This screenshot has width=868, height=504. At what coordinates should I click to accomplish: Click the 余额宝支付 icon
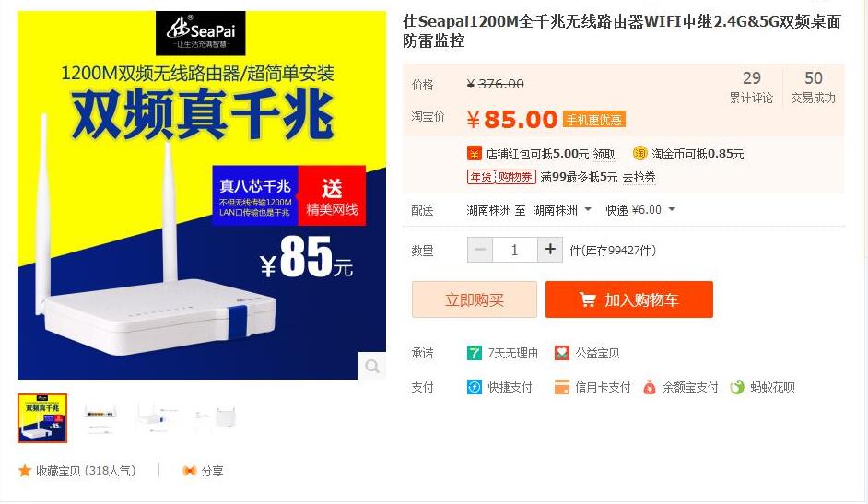[650, 387]
